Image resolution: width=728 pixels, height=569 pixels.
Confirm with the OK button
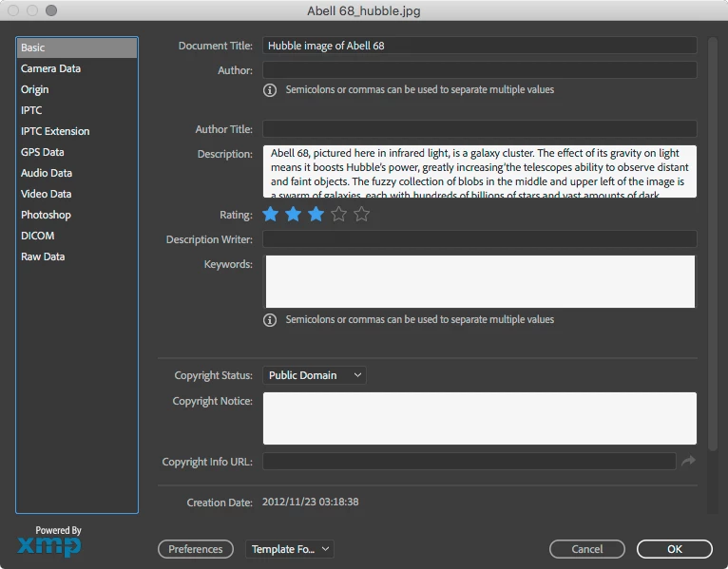coord(674,549)
